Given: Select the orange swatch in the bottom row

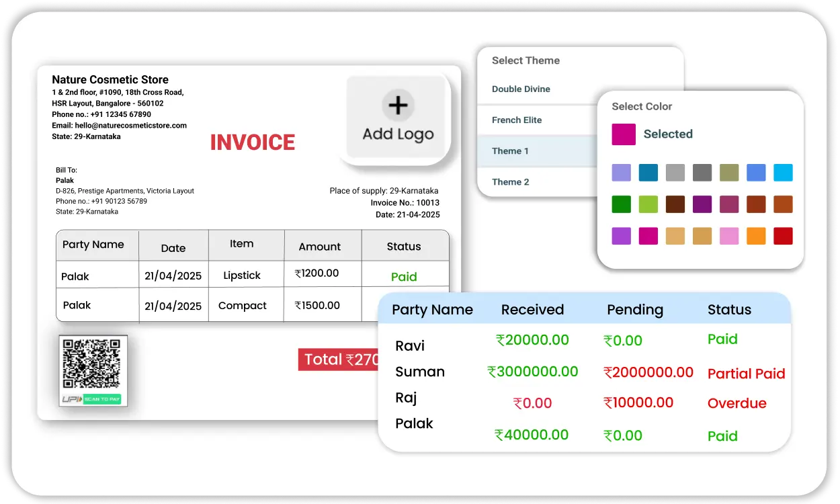Looking at the screenshot, I should (x=756, y=236).
